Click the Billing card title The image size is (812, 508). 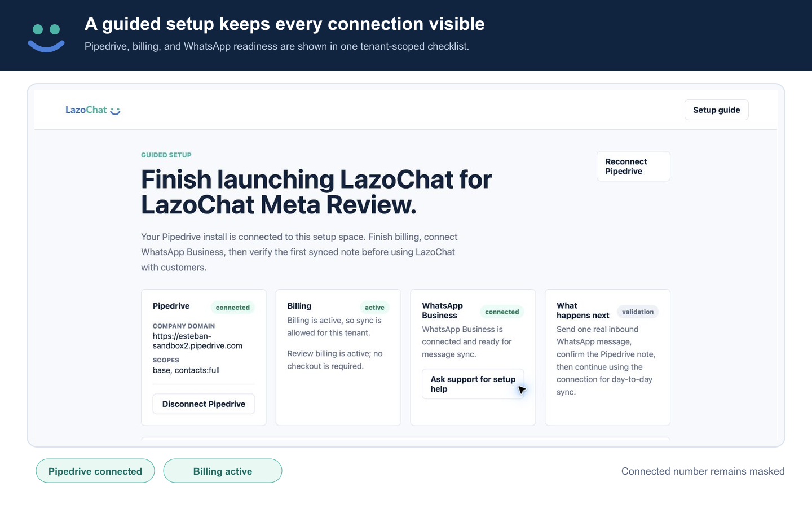tap(299, 306)
